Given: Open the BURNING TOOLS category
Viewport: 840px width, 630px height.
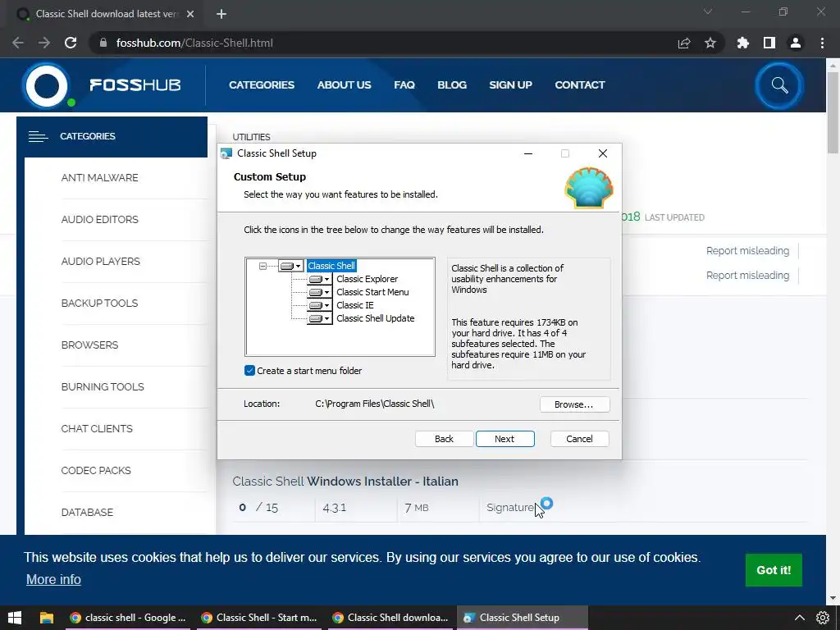Looking at the screenshot, I should pyautogui.click(x=103, y=387).
